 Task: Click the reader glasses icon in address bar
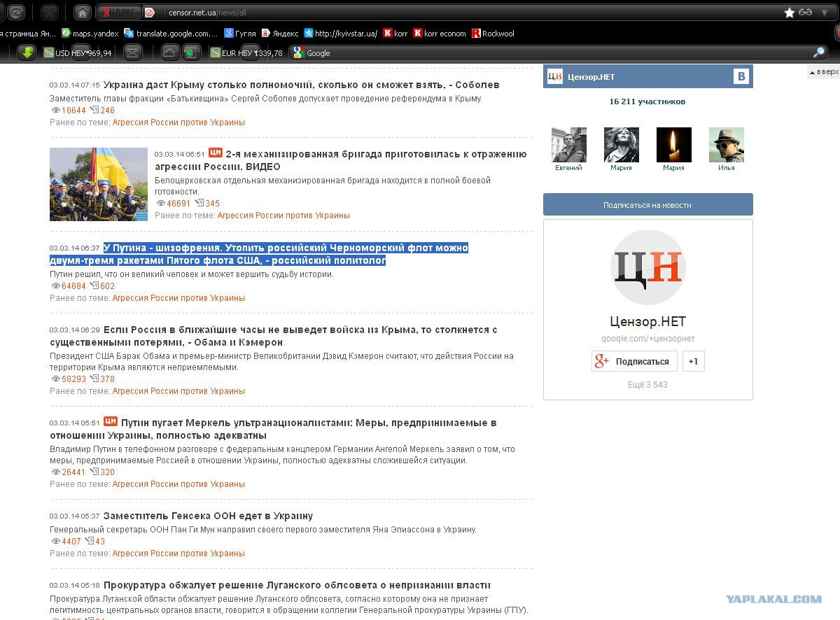point(806,13)
